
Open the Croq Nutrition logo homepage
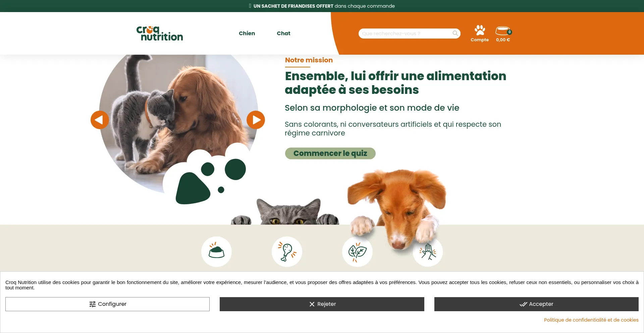click(160, 33)
